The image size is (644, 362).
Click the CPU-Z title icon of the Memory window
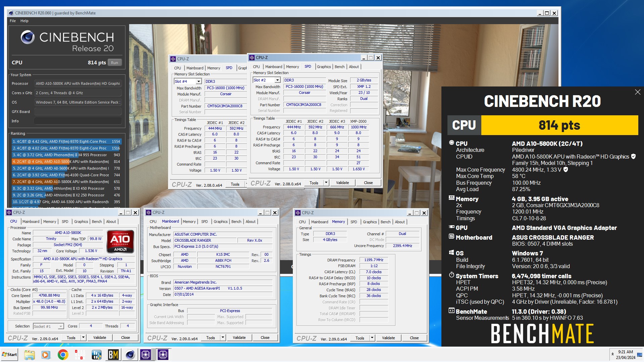[x=298, y=213]
